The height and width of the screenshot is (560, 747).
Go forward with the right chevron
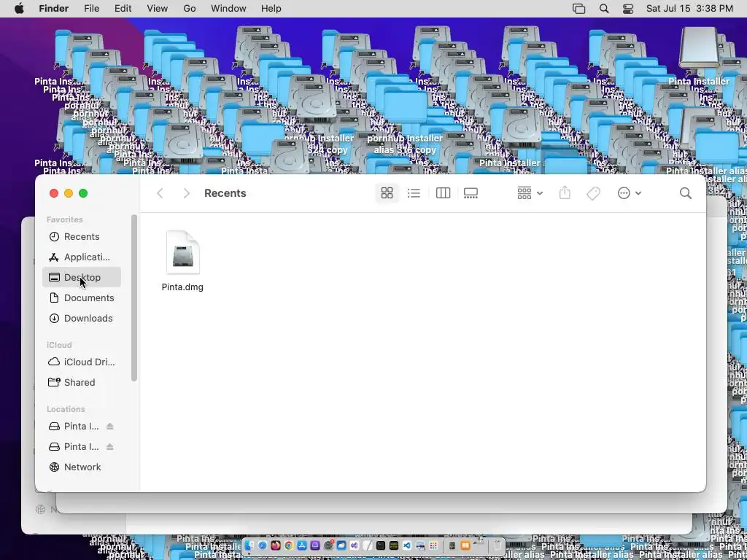tap(186, 192)
